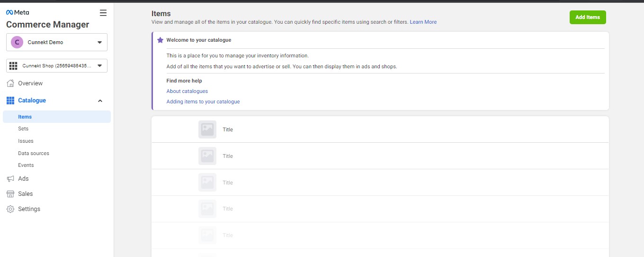
Task: Click the star icon beside Welcome heading
Action: point(160,40)
